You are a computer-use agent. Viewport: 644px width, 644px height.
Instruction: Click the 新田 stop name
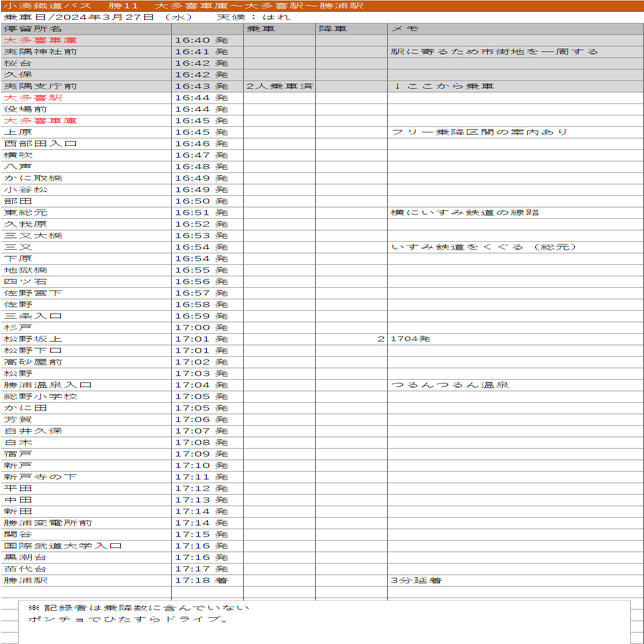click(18, 512)
